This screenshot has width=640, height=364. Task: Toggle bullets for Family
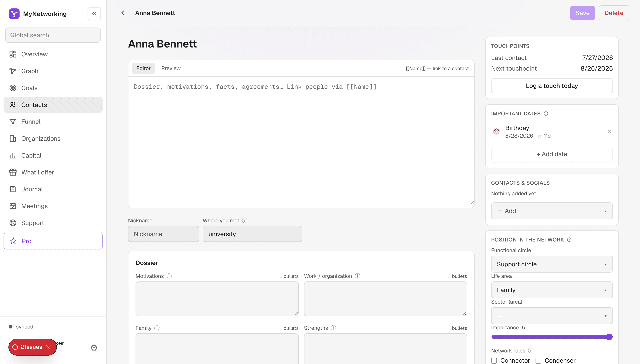(x=289, y=328)
